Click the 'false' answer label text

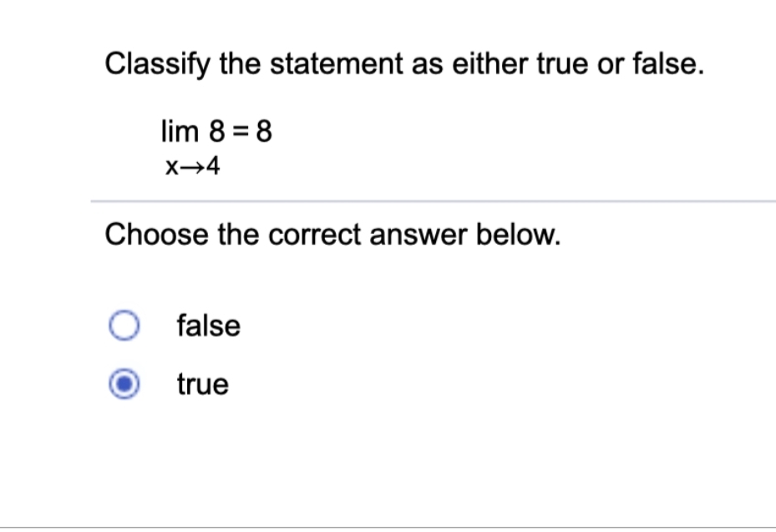click(x=207, y=326)
